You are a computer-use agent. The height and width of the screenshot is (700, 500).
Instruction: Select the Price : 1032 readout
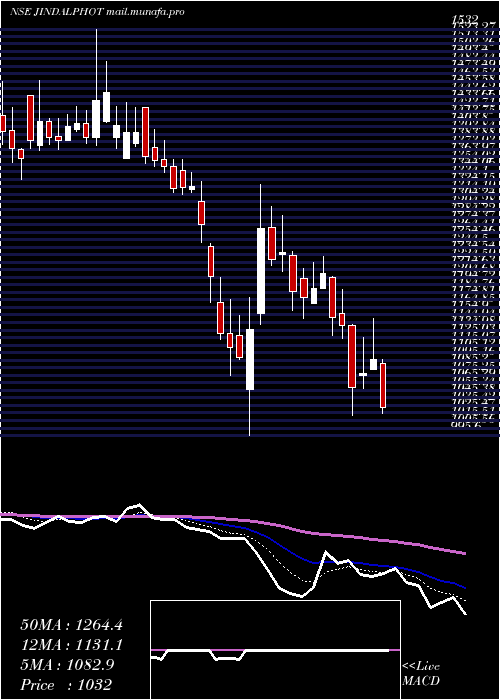[x=66, y=685]
